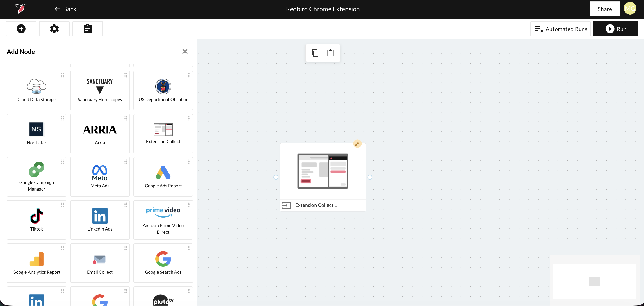Screen dimensions: 644x306
Task: Open the Automated Runs menu
Action: pos(560,29)
